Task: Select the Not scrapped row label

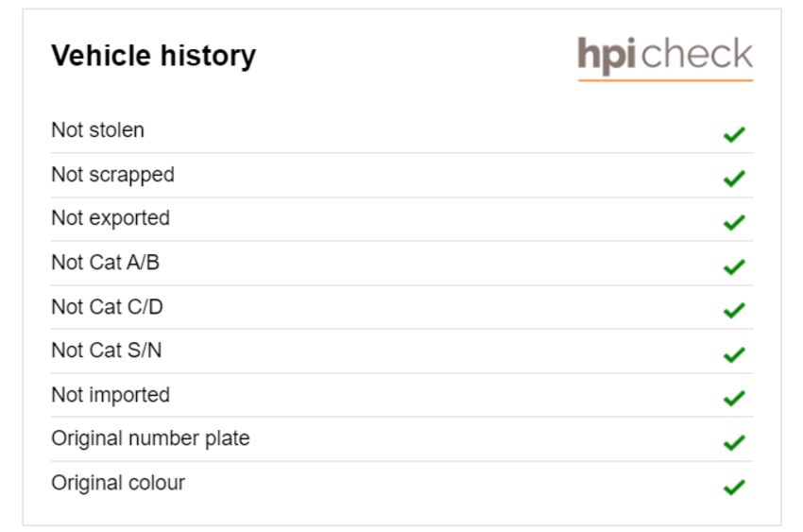Action: point(113,175)
